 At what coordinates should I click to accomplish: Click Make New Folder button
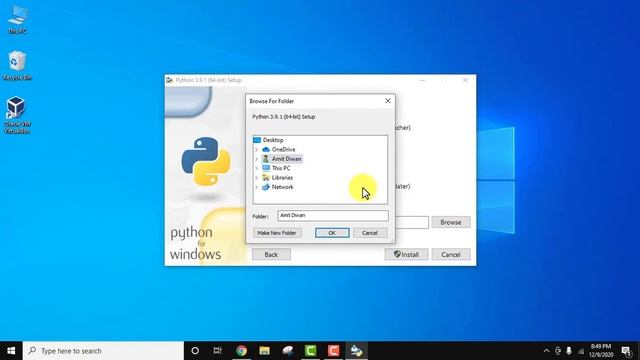pyautogui.click(x=277, y=233)
